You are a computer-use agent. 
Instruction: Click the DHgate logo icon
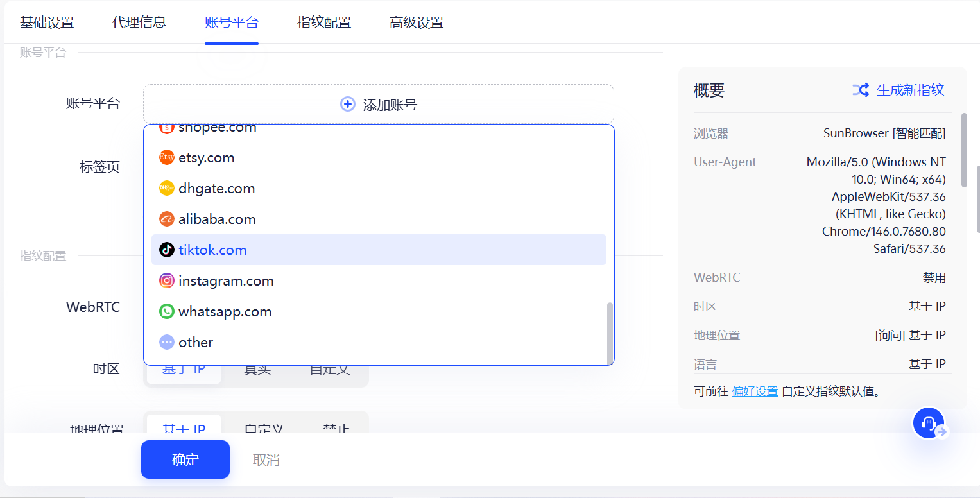click(167, 188)
